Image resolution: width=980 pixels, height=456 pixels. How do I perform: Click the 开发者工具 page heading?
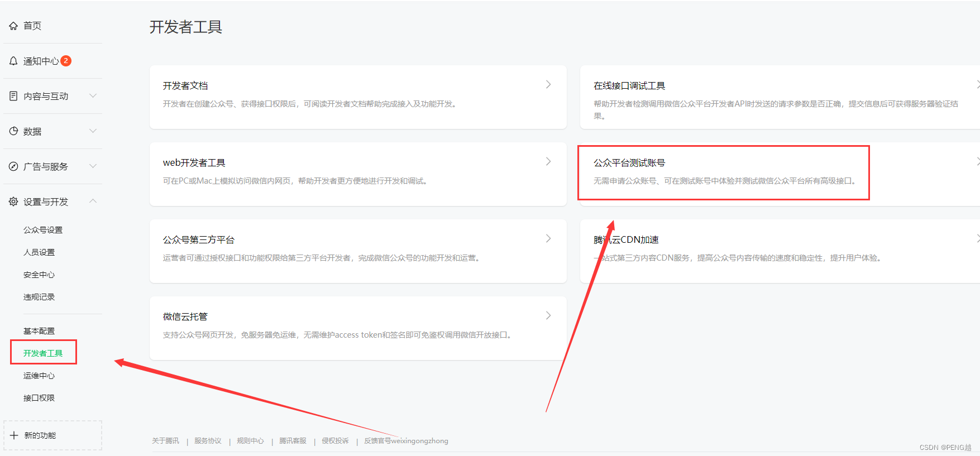point(186,27)
